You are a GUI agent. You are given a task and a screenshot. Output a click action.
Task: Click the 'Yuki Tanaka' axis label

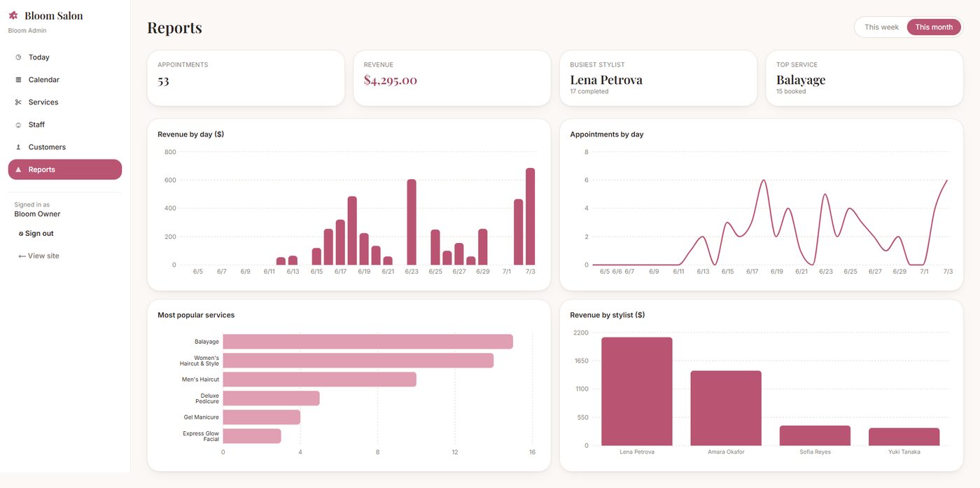[x=904, y=452]
